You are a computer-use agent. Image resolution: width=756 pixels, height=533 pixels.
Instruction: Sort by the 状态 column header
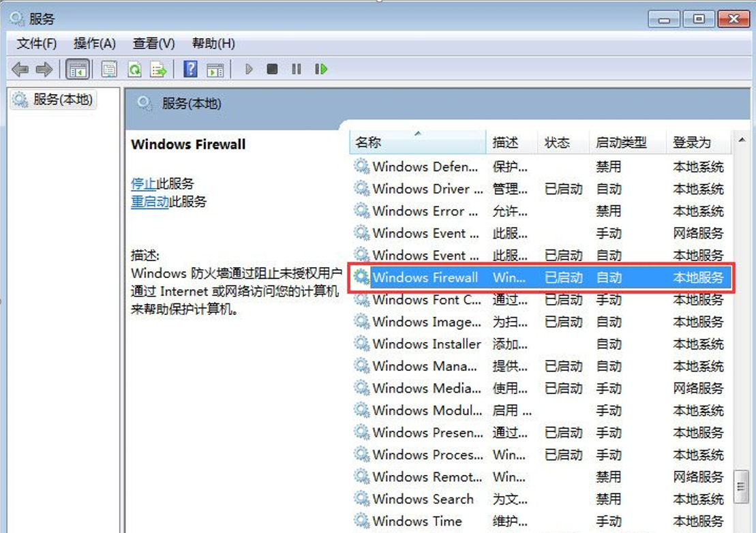[x=564, y=142]
